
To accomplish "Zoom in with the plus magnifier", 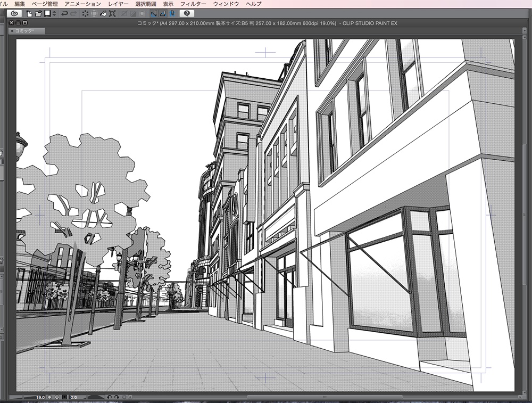I will (x=57, y=397).
